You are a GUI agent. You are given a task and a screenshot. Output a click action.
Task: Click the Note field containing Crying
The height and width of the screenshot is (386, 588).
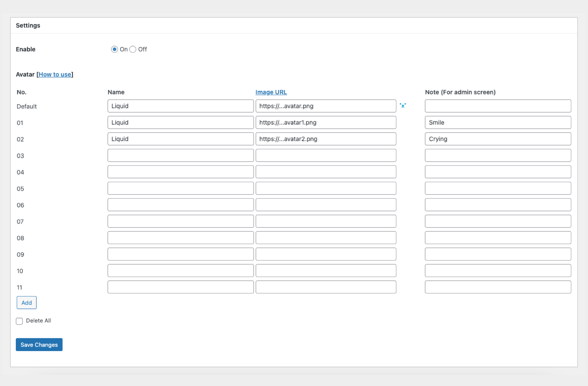[x=498, y=139]
